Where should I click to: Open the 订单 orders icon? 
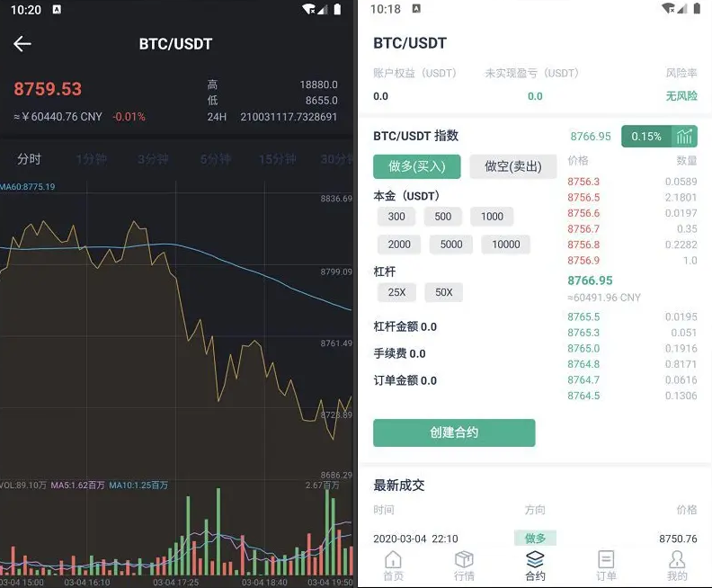606,559
